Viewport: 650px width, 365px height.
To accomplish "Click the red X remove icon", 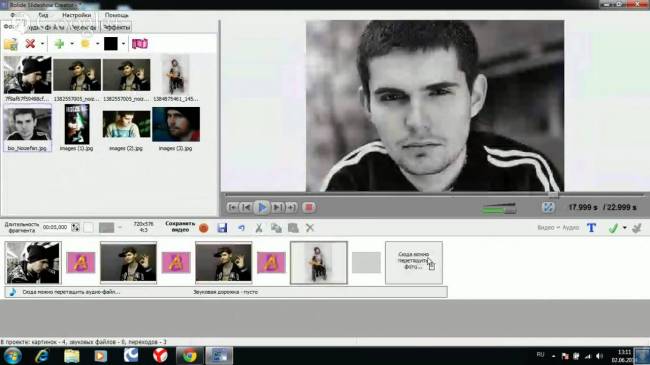I will (30, 44).
